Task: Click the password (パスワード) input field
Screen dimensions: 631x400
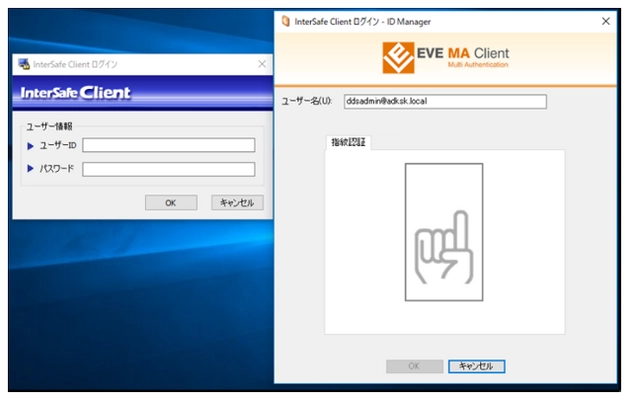Action: click(x=169, y=169)
